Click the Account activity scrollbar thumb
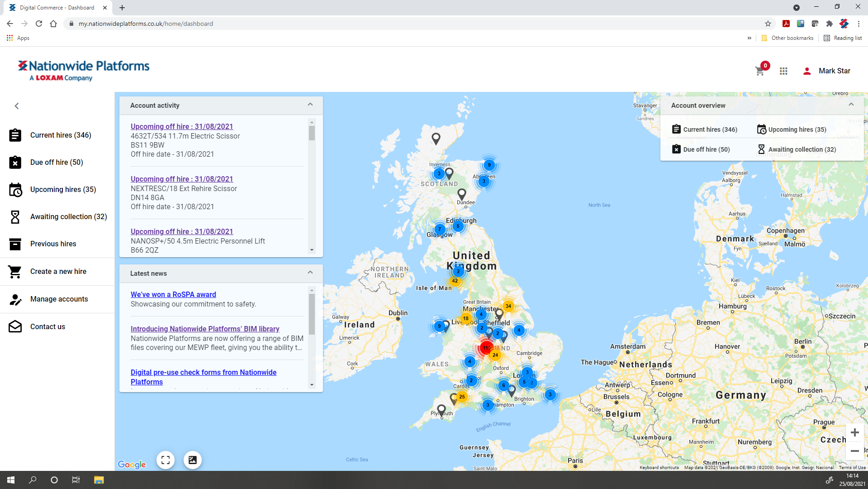 pos(312,133)
